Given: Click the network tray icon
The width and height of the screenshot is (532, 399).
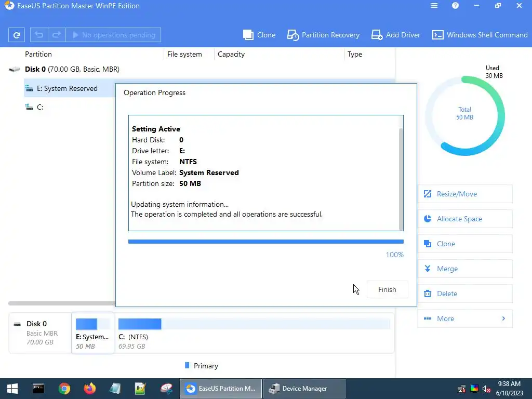Looking at the screenshot, I should point(462,389).
